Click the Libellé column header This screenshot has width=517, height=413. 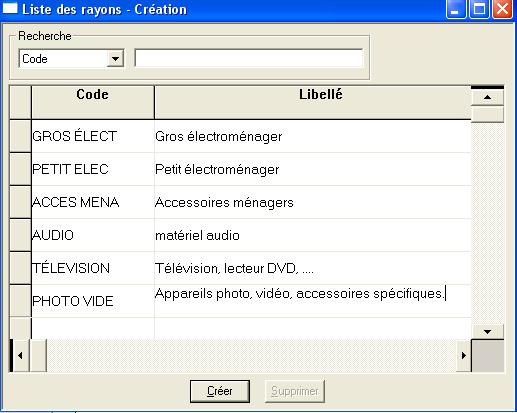pos(313,102)
